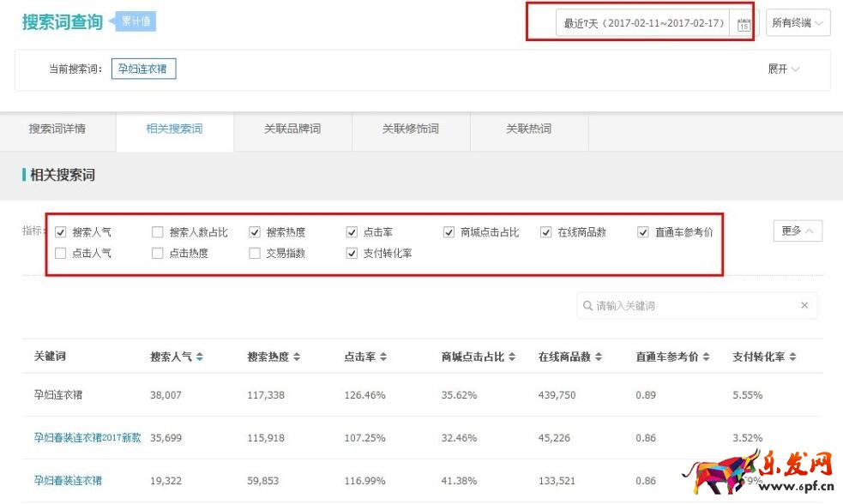843x504 pixels.
Task: Click the 孕妇连衣裙 current search term tag
Action: (143, 69)
